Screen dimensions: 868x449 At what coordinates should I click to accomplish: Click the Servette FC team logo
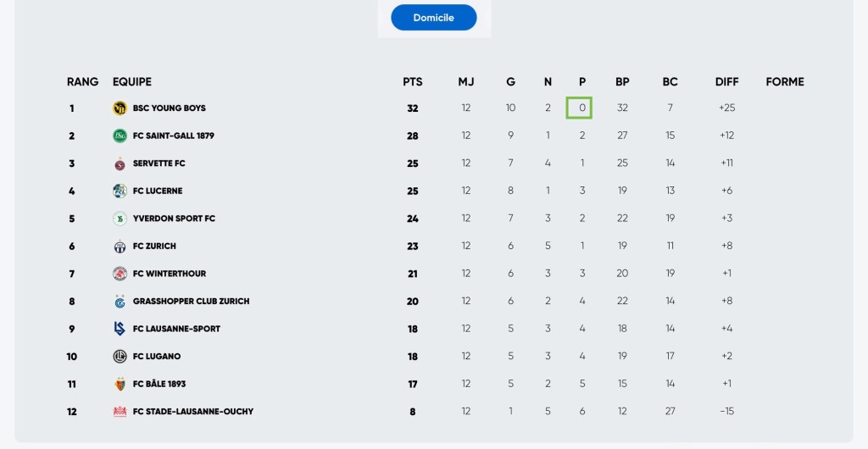click(120, 164)
